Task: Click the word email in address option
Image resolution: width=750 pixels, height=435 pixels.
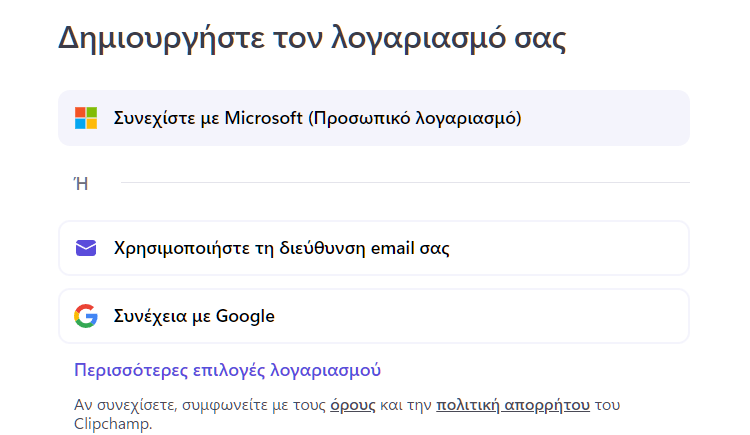Action: point(393,248)
